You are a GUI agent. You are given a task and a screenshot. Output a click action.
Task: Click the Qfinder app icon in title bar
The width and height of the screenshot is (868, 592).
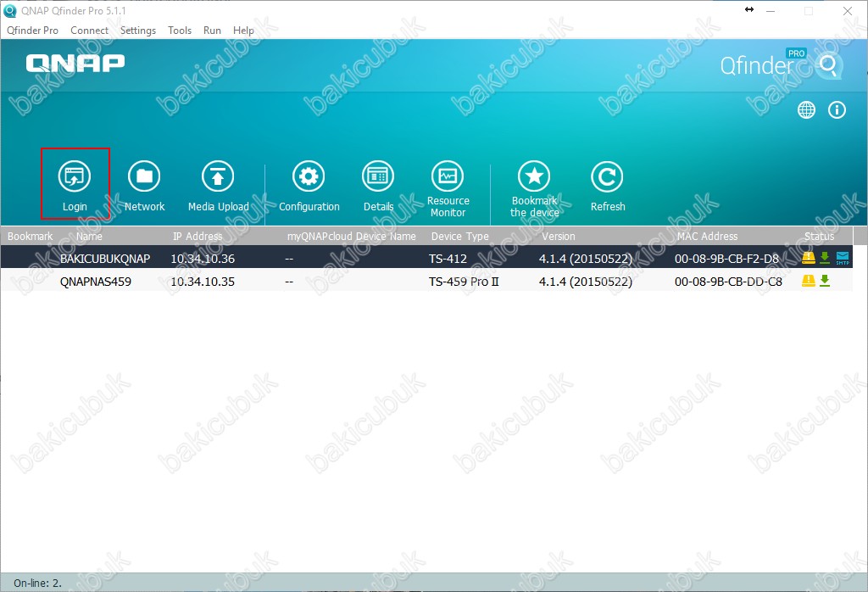tap(10, 10)
